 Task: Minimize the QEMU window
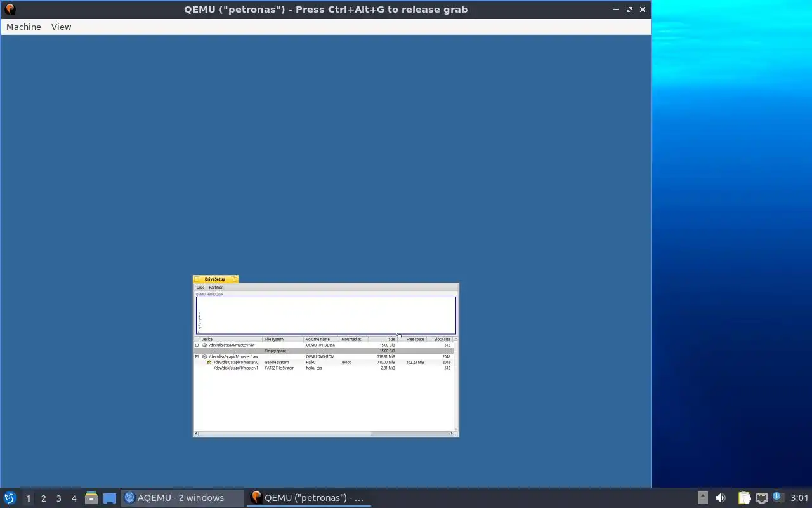pyautogui.click(x=615, y=10)
